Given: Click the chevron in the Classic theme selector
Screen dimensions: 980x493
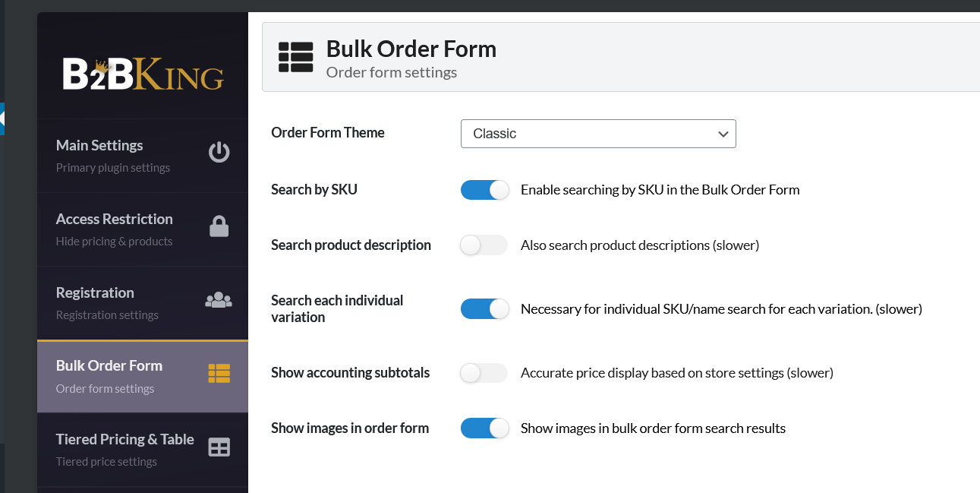Looking at the screenshot, I should [x=723, y=134].
